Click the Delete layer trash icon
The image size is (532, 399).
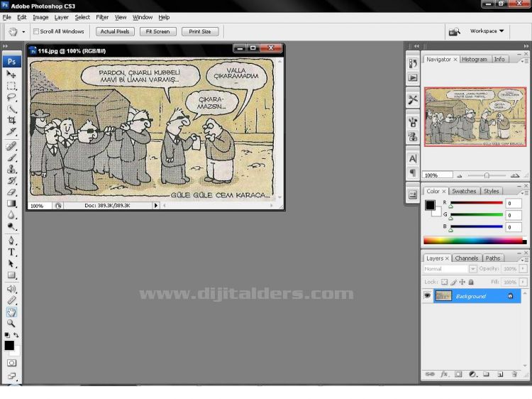click(514, 374)
